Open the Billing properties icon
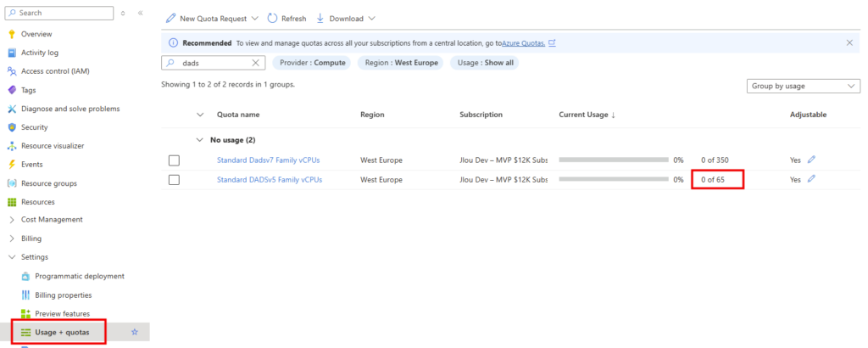Viewport: 868px width, 348px height. pos(25,295)
